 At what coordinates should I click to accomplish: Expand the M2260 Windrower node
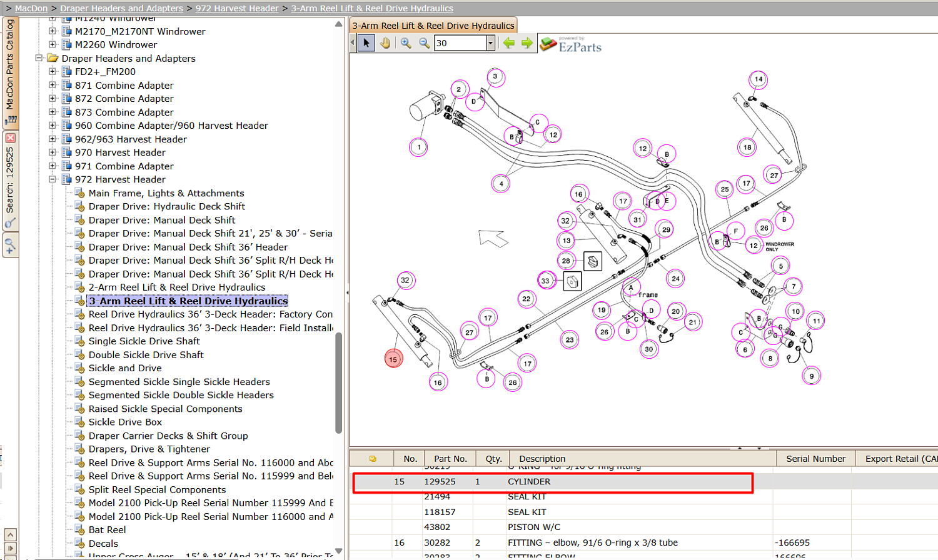[53, 44]
